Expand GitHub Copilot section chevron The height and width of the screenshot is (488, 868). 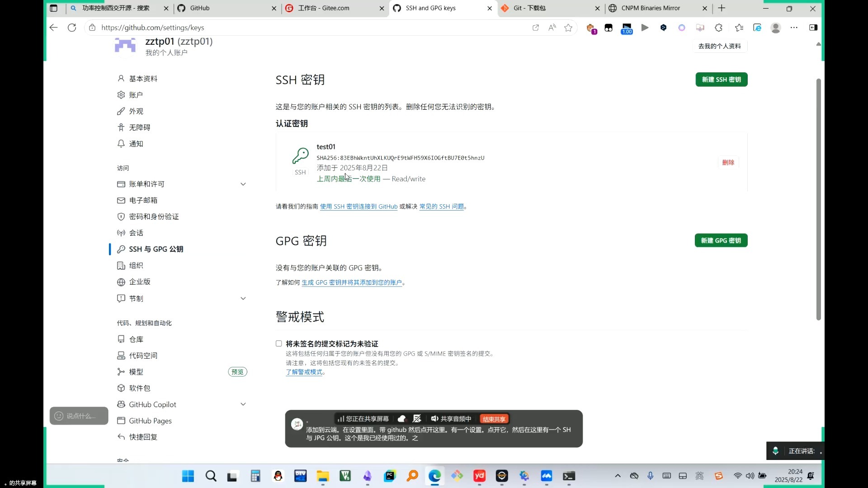(x=243, y=404)
